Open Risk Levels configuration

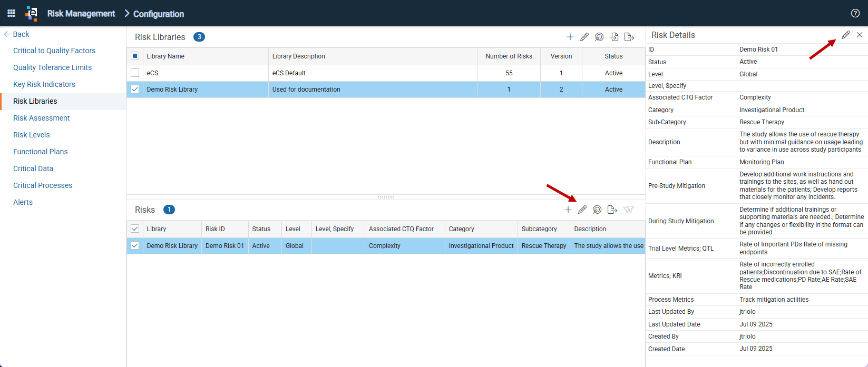tap(32, 135)
